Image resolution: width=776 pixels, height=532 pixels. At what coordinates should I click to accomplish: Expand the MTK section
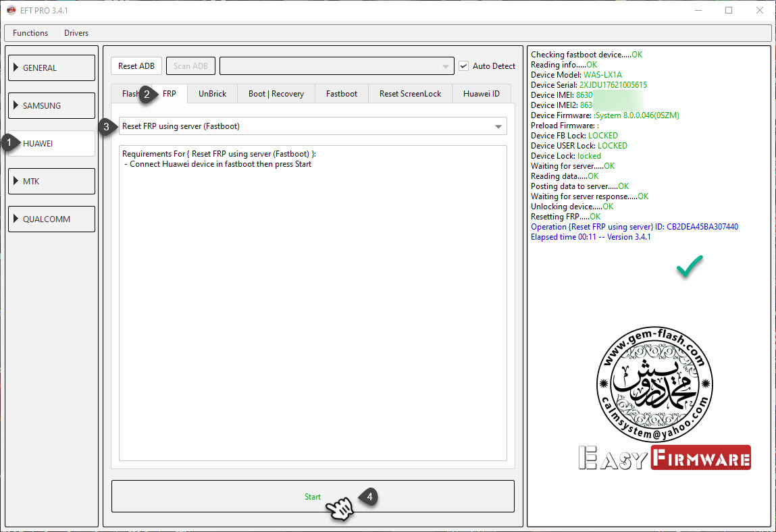click(x=51, y=181)
